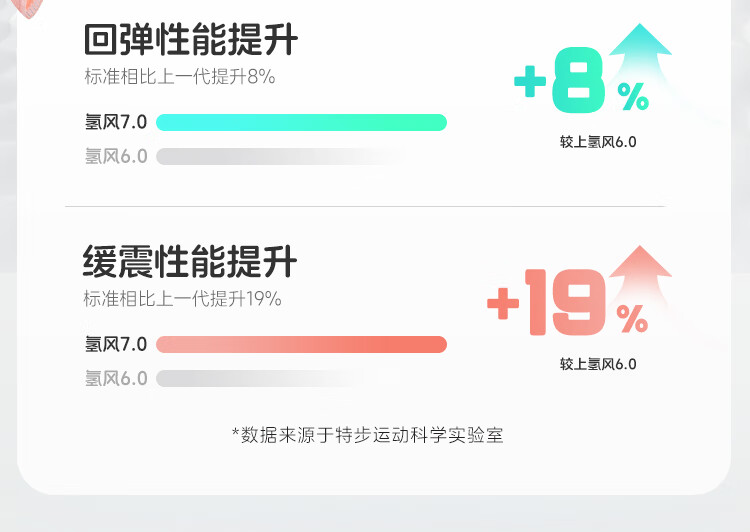Click the 较上氢风6.0 caption below +8%
Viewport: 750px width, 532px height.
click(x=598, y=142)
